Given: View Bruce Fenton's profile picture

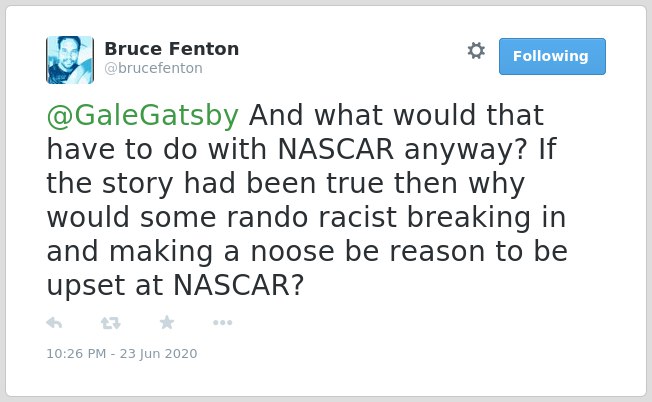Looking at the screenshot, I should 70,60.
